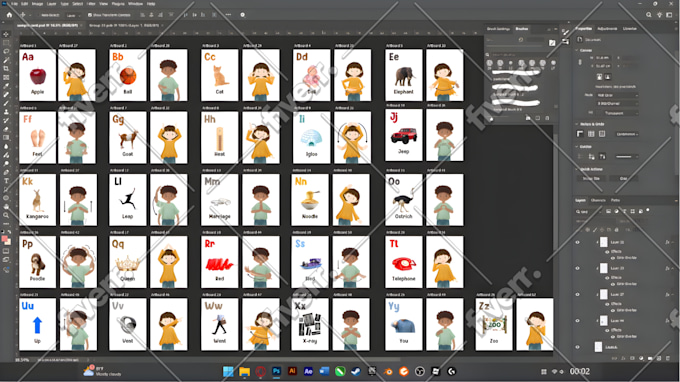The width and height of the screenshot is (680, 382).
Task: Open the gear settings in options bar
Action: [x=242, y=15]
